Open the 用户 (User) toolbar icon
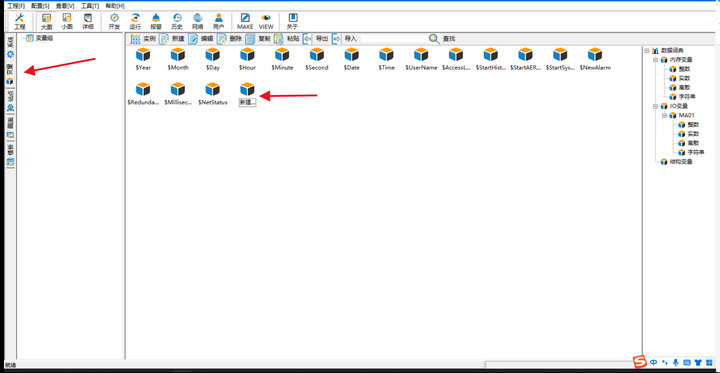720x373 pixels. pyautogui.click(x=219, y=21)
